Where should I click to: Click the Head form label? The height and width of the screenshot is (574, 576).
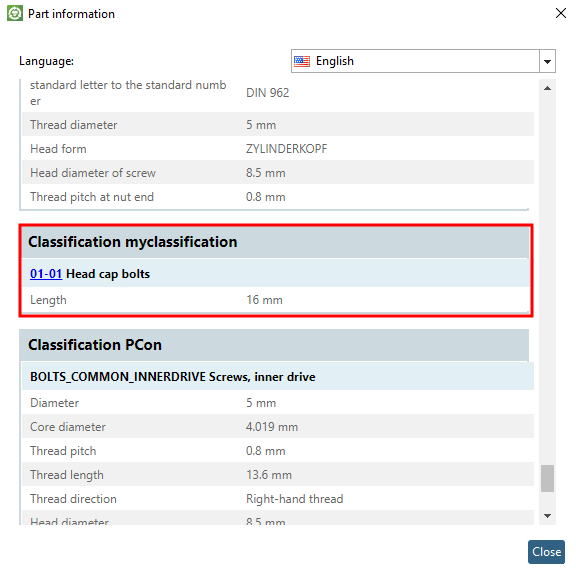point(58,149)
